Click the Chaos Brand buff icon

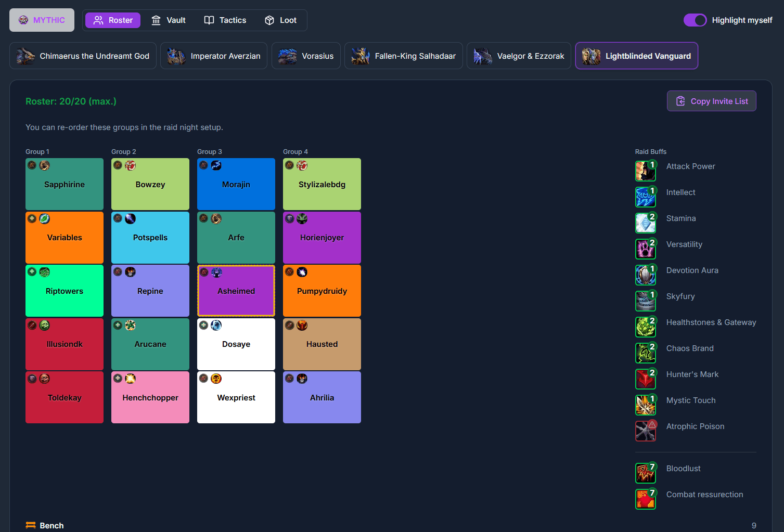645,353
